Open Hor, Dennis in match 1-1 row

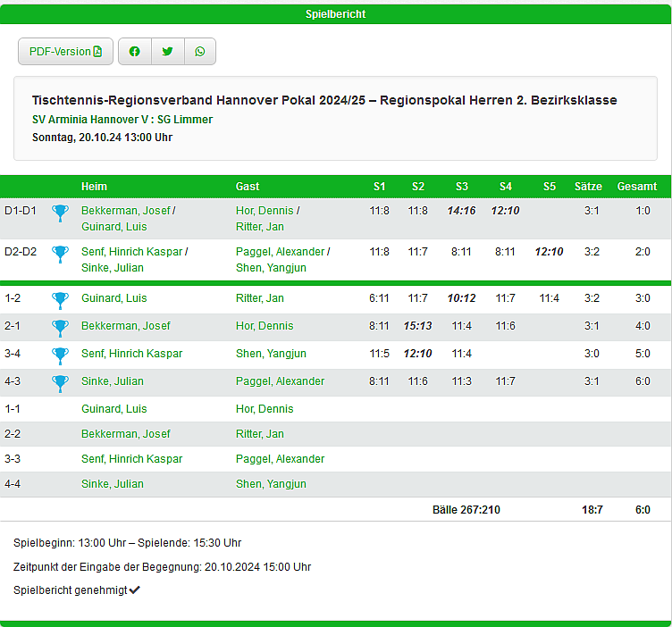pyautogui.click(x=265, y=409)
